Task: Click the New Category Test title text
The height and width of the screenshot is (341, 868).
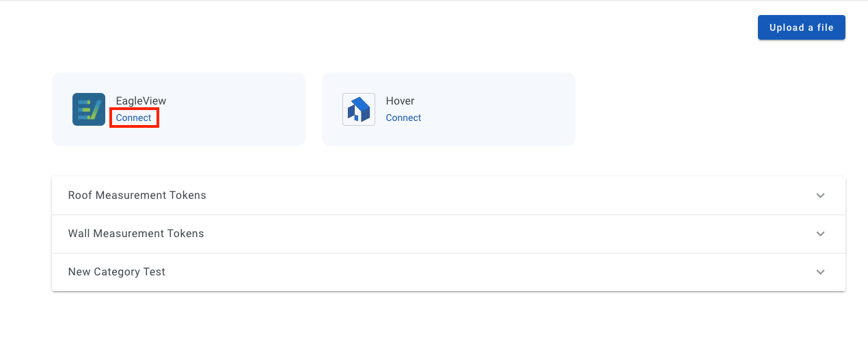Action: tap(117, 272)
